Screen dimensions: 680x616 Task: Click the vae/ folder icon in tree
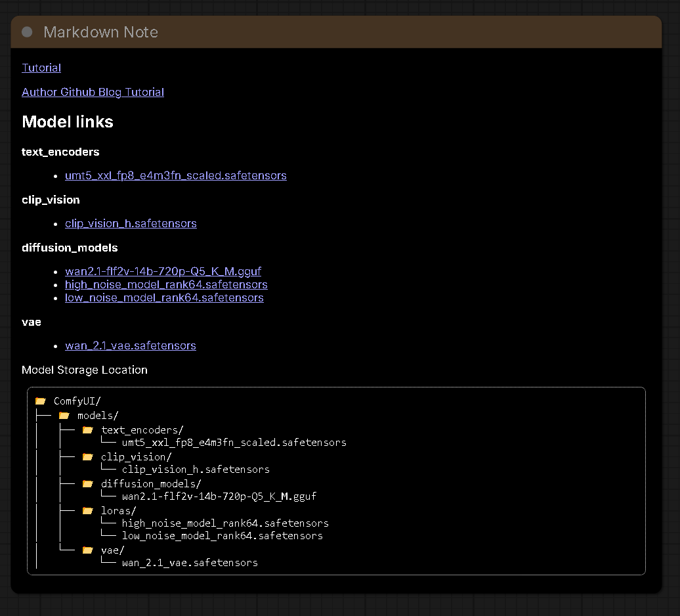point(87,550)
